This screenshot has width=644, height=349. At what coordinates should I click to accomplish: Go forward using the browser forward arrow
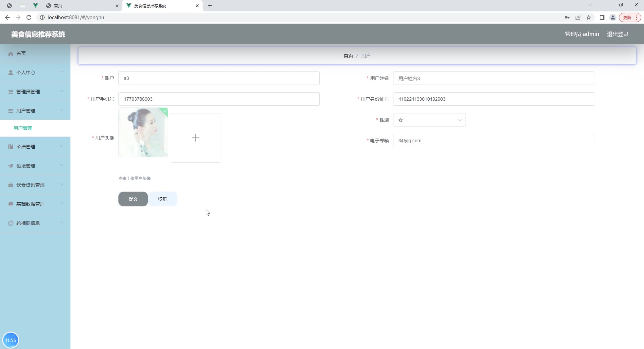[18, 17]
